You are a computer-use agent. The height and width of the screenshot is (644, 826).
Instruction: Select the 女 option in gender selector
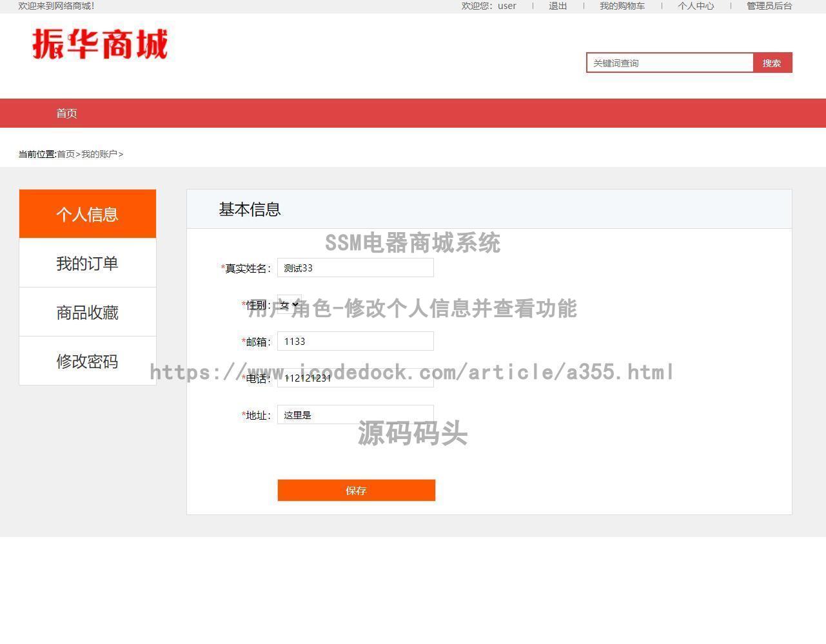click(x=286, y=304)
